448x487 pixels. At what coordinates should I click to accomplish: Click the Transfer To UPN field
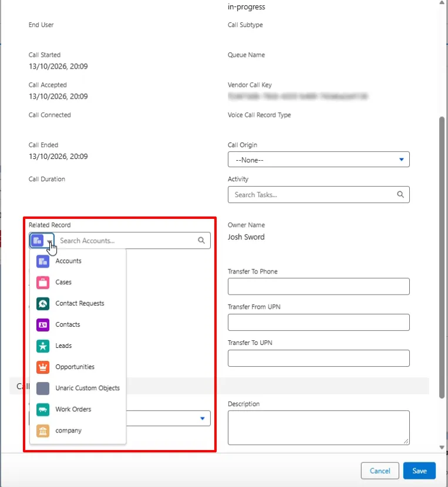tap(318, 359)
